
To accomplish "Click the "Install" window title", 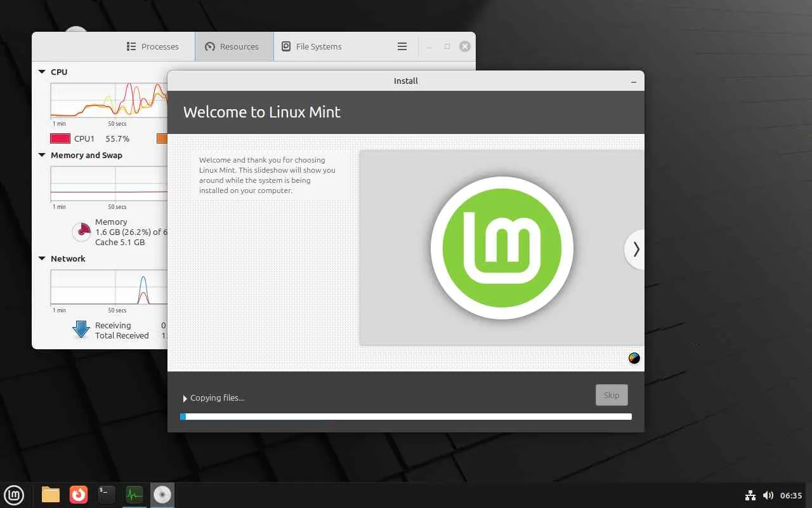I will click(406, 81).
